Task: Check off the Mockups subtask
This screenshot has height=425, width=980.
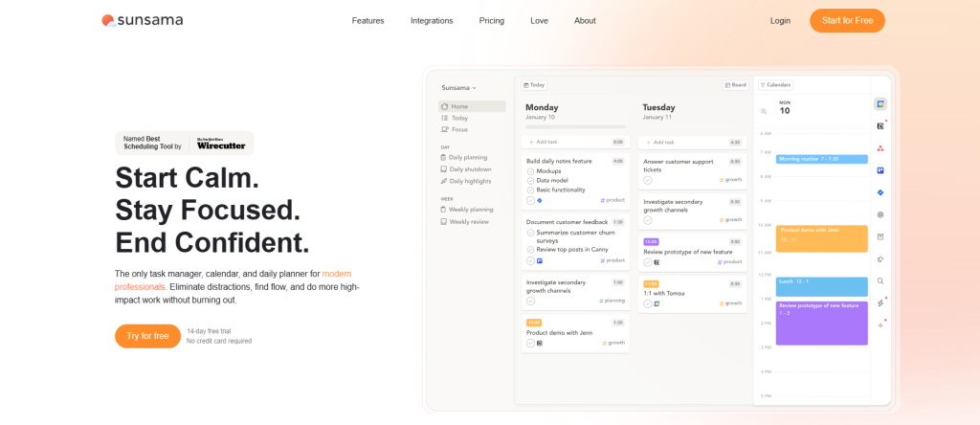Action: 530,170
